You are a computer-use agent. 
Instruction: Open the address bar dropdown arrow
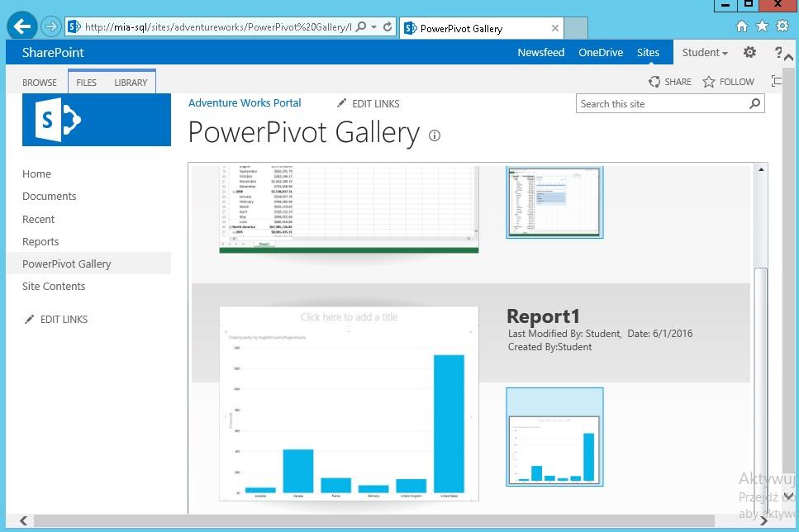coord(374,26)
